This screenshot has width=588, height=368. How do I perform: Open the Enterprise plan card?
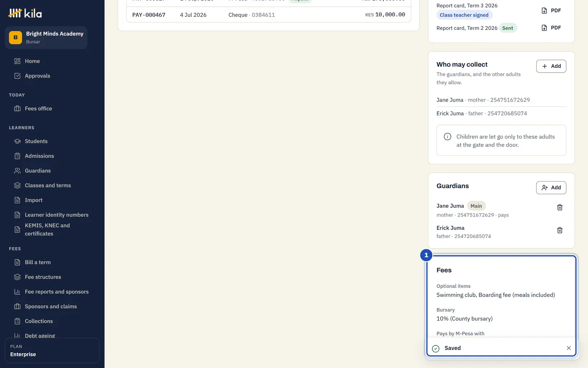[52, 350]
